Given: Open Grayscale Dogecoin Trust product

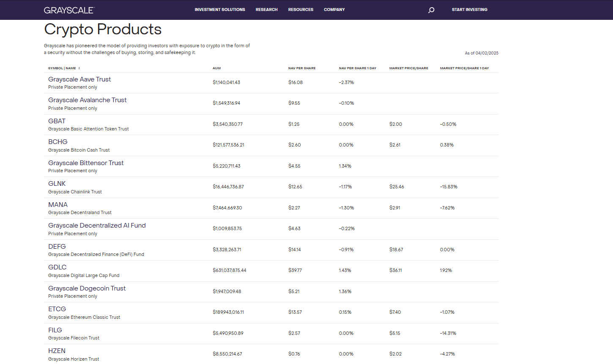Looking at the screenshot, I should coord(87,288).
